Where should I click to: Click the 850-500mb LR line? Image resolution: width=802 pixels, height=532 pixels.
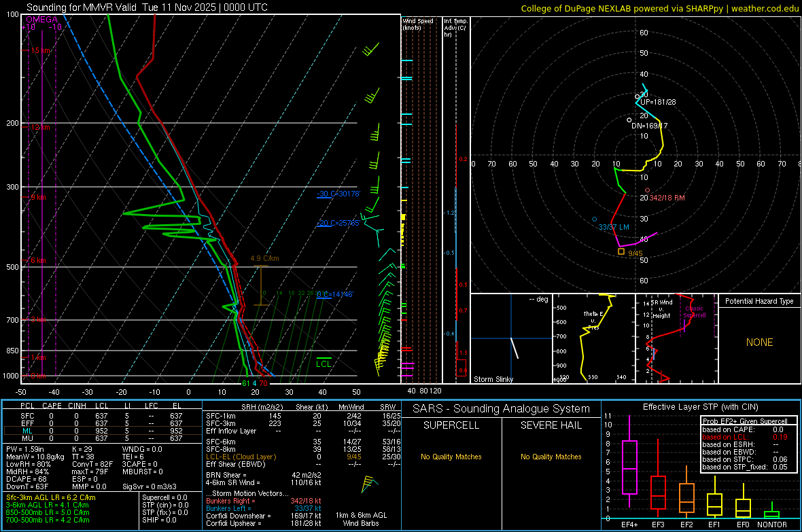[x=48, y=512]
